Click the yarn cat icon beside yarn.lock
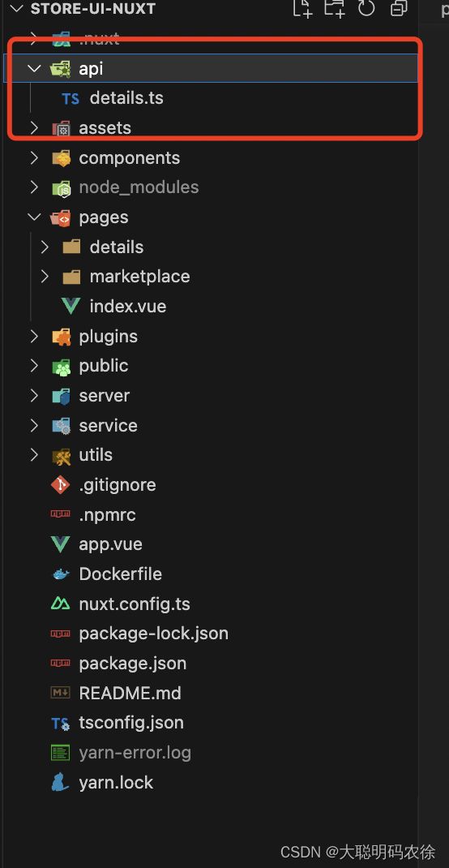 point(60,782)
